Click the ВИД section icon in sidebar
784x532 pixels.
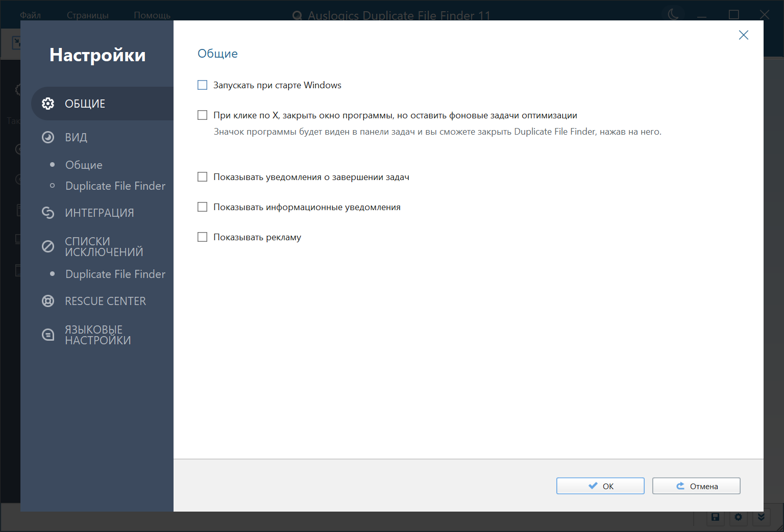click(x=48, y=137)
